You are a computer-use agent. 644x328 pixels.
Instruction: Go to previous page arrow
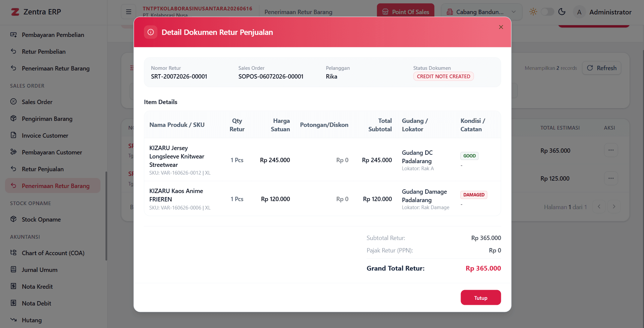coord(599,207)
